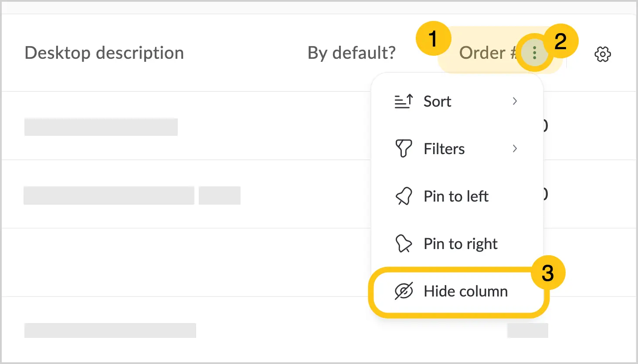The width and height of the screenshot is (638, 364).
Task: Click the Pin to left pin icon
Action: [404, 196]
